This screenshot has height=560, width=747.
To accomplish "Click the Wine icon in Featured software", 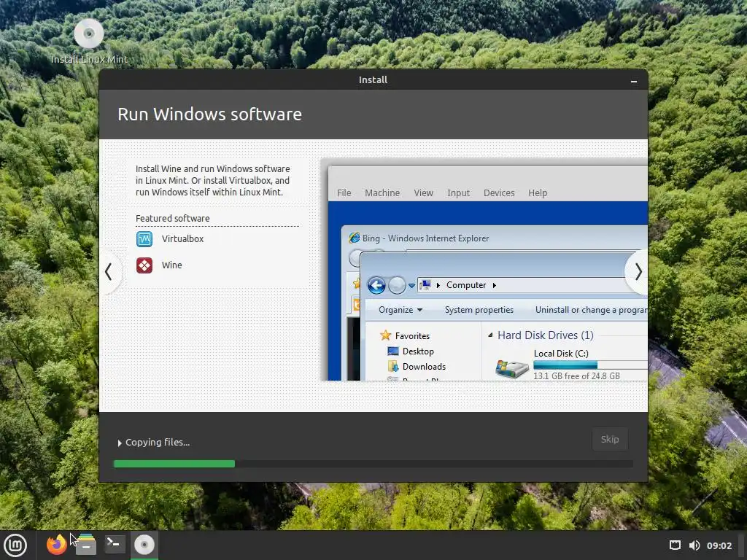I will [x=144, y=265].
